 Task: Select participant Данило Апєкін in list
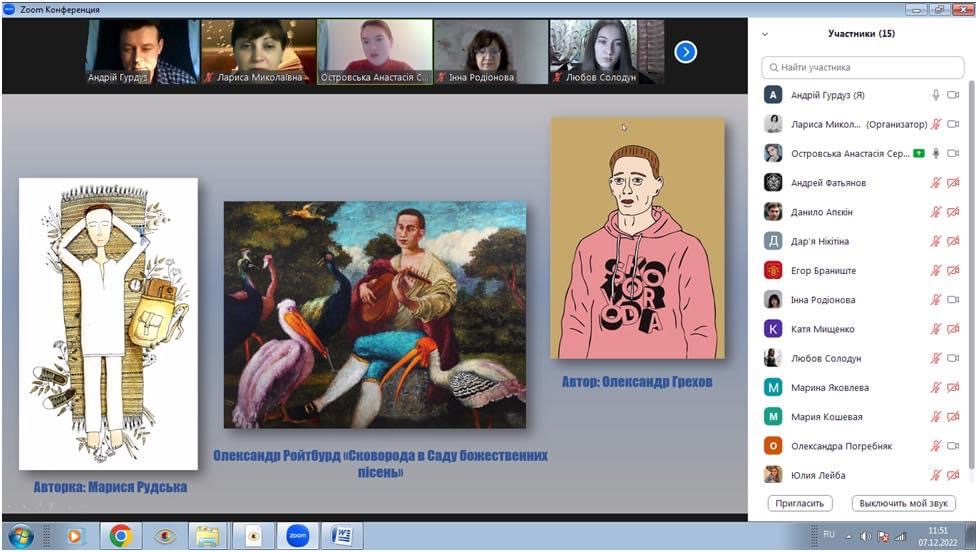(863, 212)
